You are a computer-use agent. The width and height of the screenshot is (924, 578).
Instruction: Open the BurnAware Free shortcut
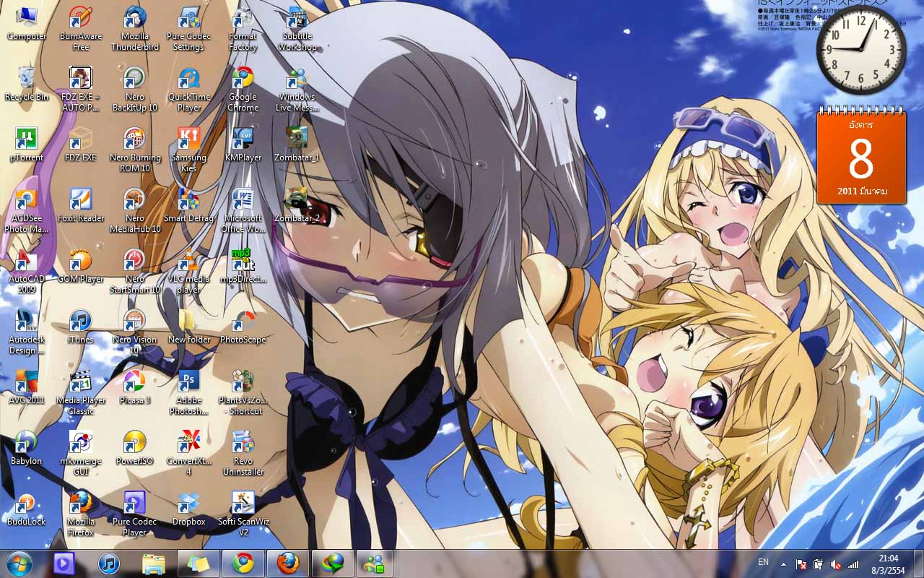pyautogui.click(x=81, y=29)
